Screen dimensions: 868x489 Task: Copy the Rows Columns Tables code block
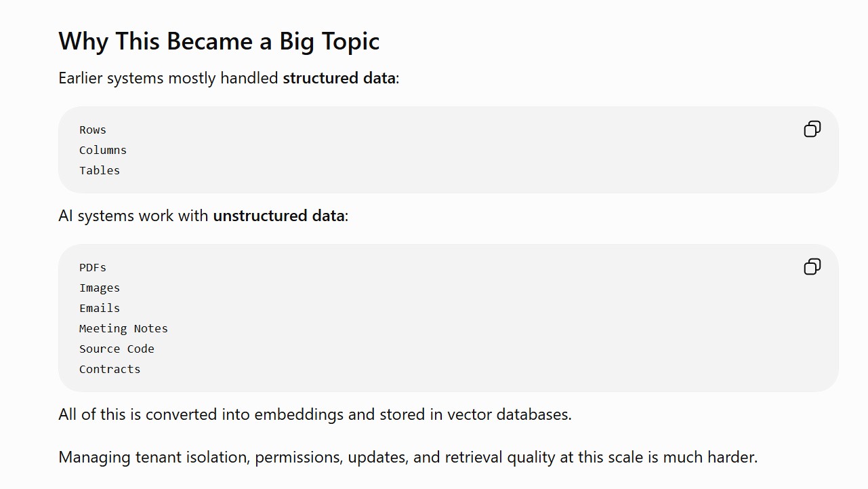click(812, 129)
